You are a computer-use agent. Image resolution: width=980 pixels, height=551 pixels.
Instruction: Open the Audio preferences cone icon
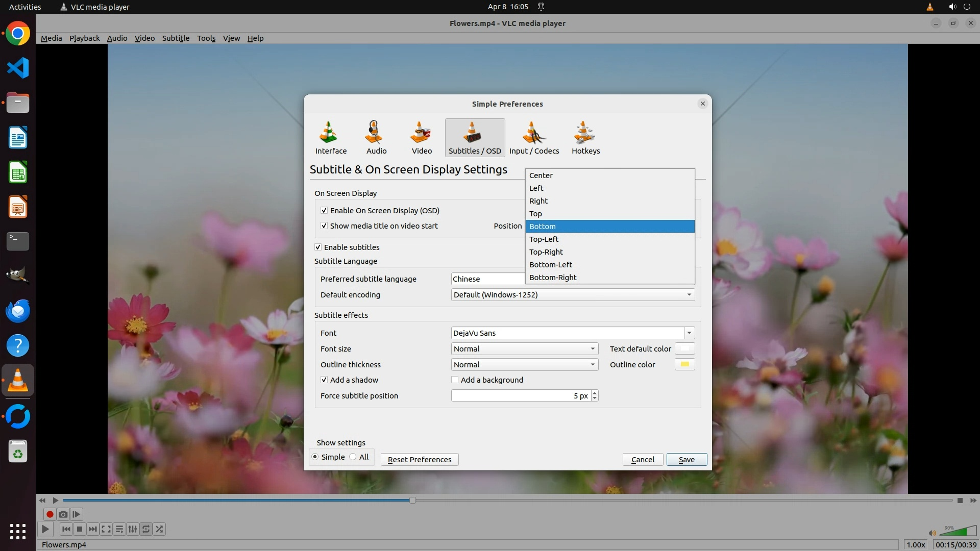pos(376,137)
